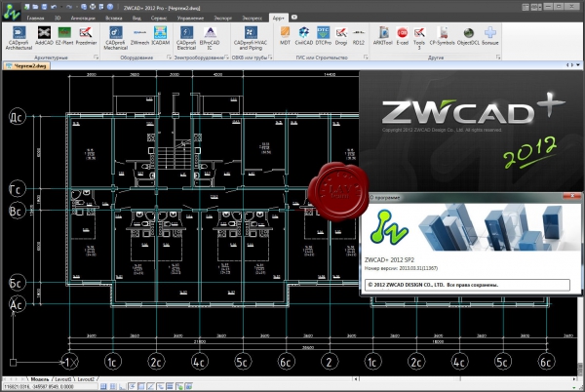Click the Print icon in quick access toolbar
The height and width of the screenshot is (392, 585).
click(93, 7)
